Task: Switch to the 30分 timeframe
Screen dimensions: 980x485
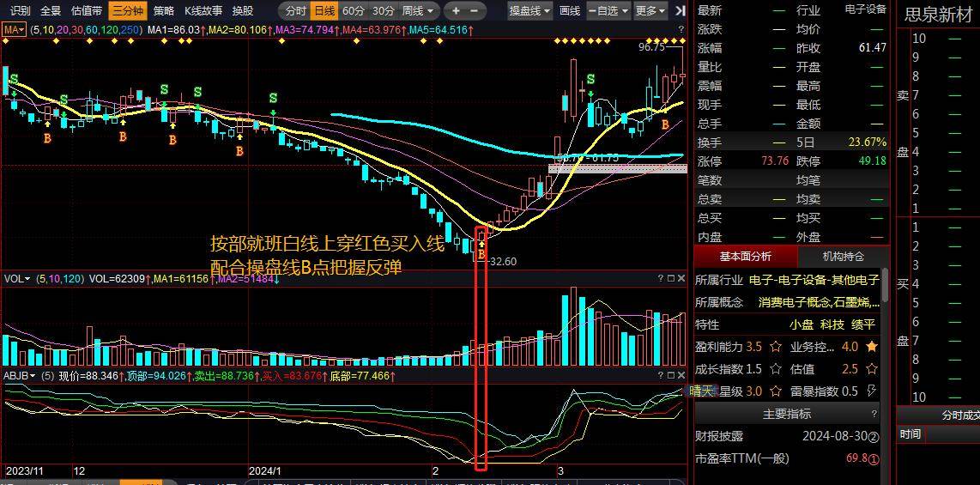Action: pos(383,10)
